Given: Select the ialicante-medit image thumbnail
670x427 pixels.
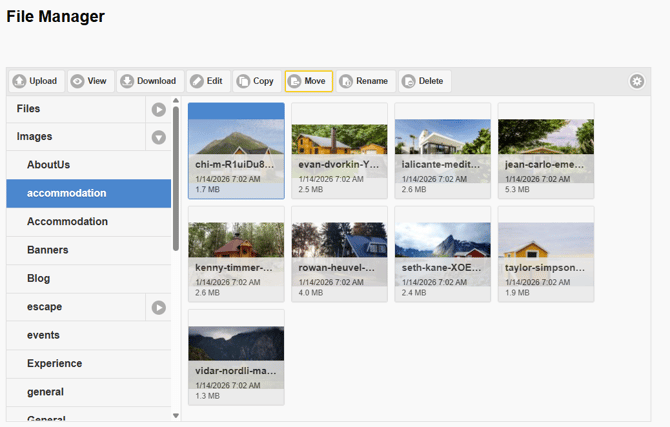Looking at the screenshot, I should click(x=443, y=150).
